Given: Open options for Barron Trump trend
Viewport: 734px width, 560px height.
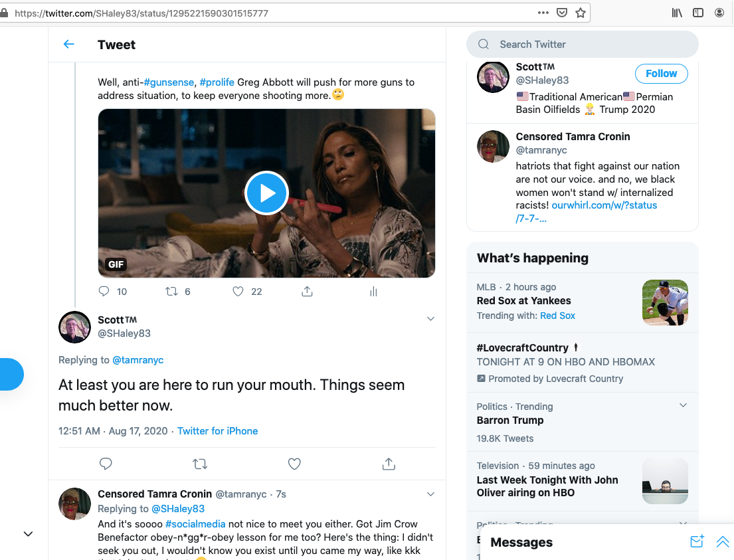Looking at the screenshot, I should (683, 405).
